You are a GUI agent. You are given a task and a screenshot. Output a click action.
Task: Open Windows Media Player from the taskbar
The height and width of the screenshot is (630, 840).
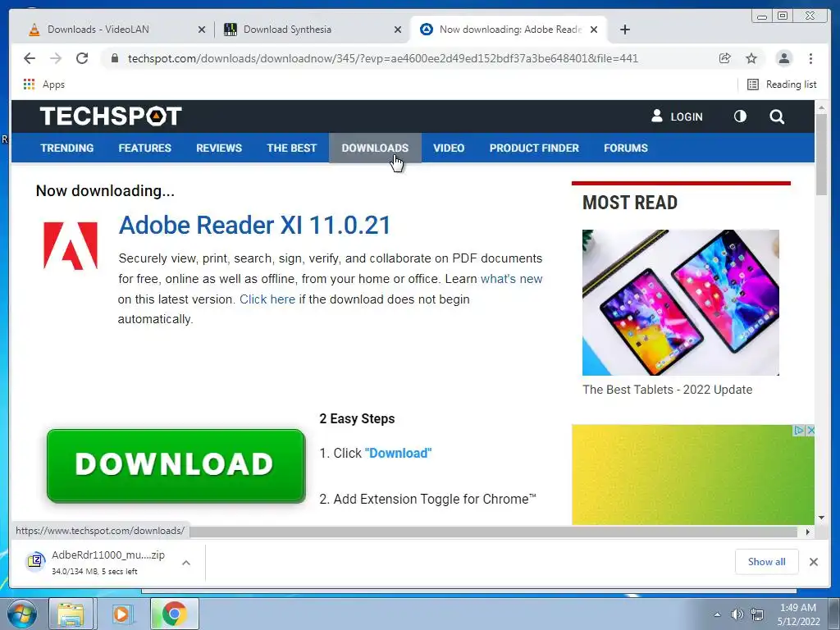point(122,614)
